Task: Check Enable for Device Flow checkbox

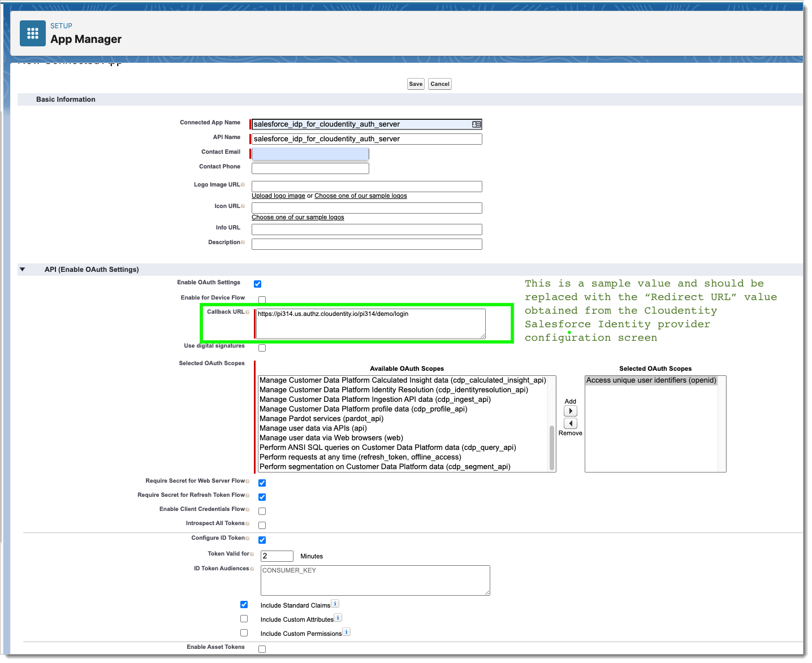Action: [262, 299]
